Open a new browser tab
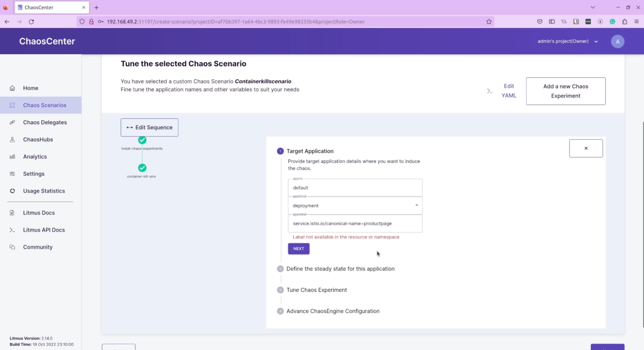Viewport: 644px width, 350px height. pyautogui.click(x=96, y=8)
